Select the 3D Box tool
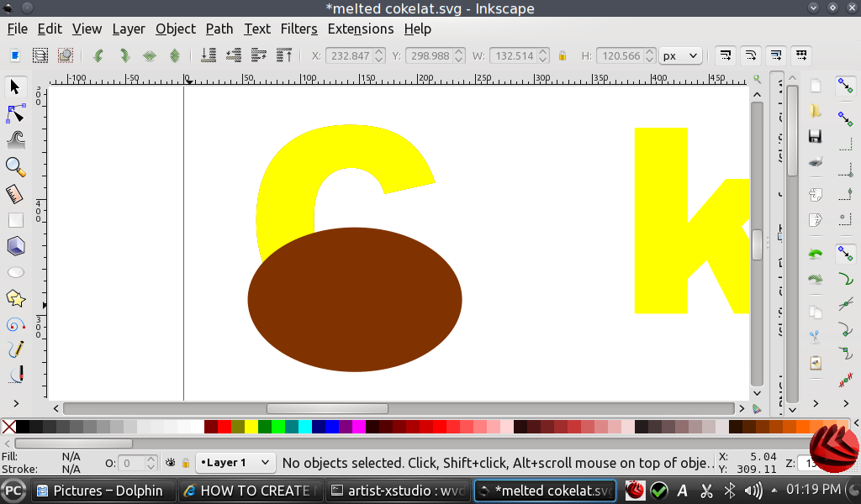The image size is (861, 504). pos(15,246)
